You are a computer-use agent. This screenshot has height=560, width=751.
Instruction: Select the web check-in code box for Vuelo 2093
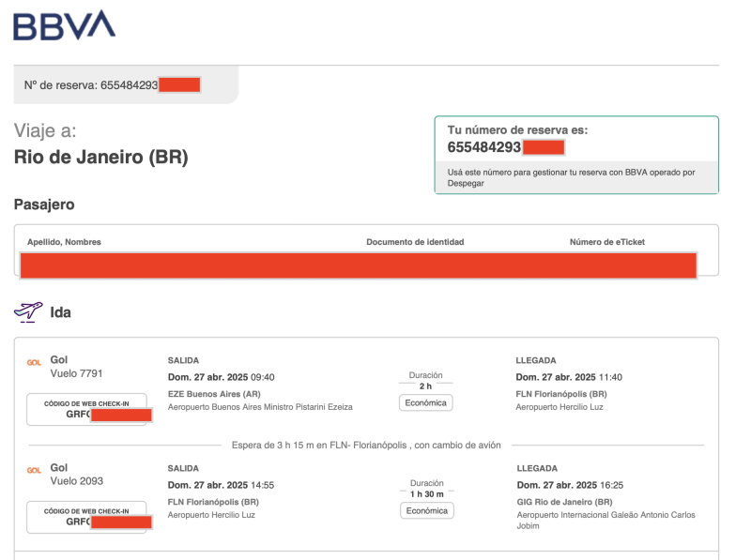point(86,517)
